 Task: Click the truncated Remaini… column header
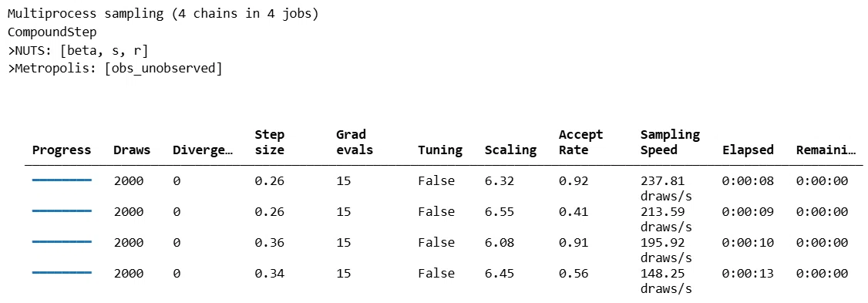[x=826, y=150]
